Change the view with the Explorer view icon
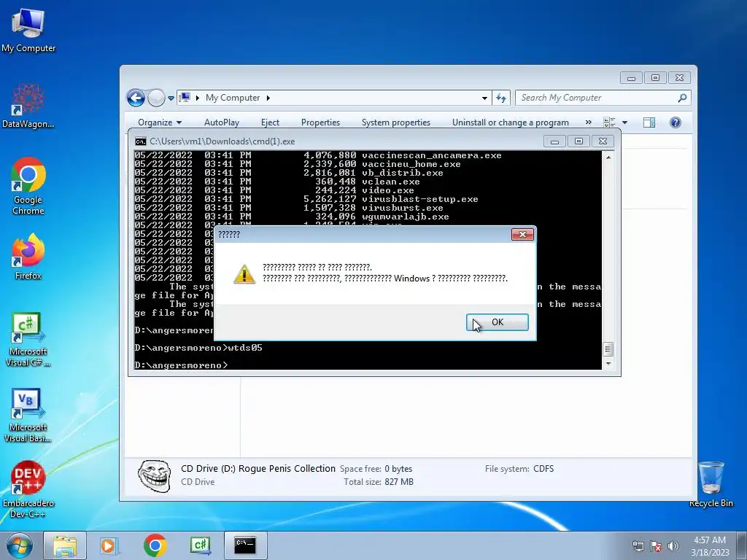This screenshot has height=560, width=747. pos(609,122)
